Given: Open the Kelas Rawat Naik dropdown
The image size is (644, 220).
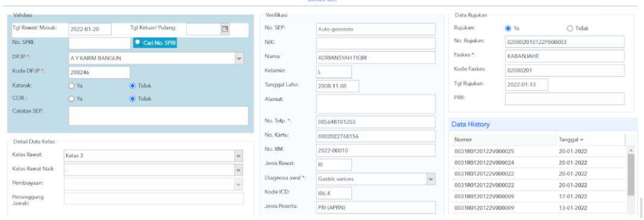Looking at the screenshot, I should click(x=238, y=170).
